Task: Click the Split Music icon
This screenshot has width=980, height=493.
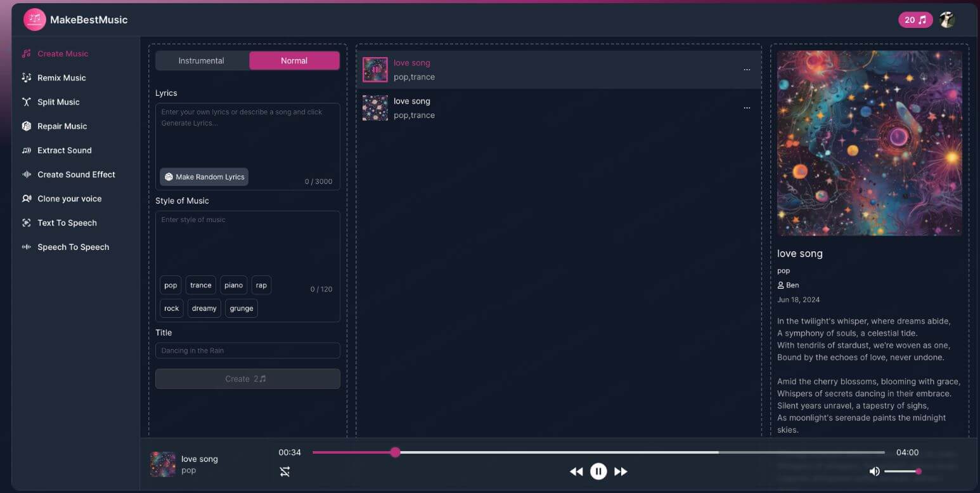Action: [27, 102]
